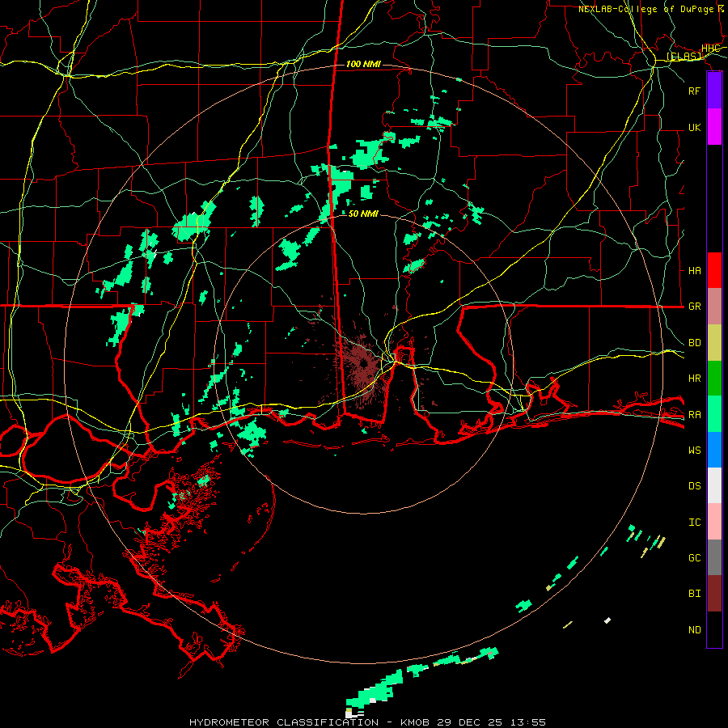728x728 pixels.
Task: Select the dusty pink GR legend swatch
Action: (x=714, y=307)
